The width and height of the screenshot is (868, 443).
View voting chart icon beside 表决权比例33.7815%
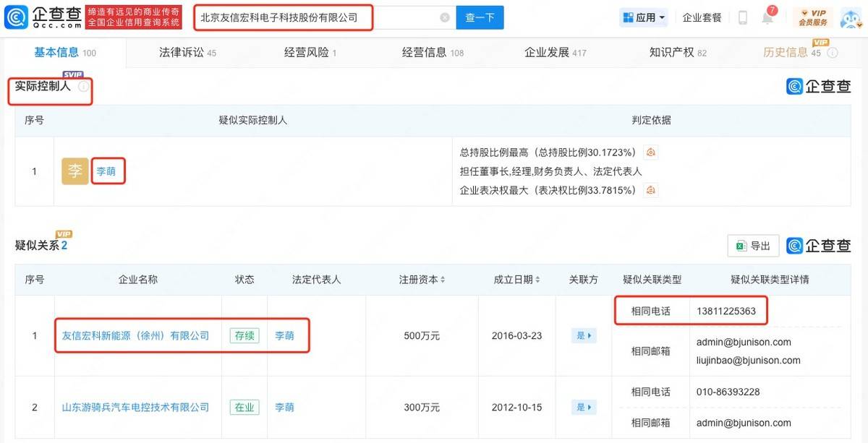[650, 190]
